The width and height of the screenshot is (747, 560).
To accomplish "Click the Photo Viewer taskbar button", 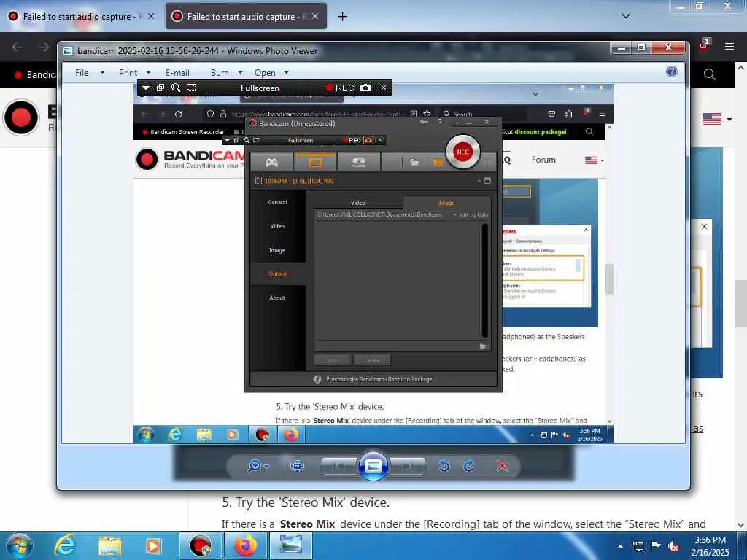I will click(290, 545).
